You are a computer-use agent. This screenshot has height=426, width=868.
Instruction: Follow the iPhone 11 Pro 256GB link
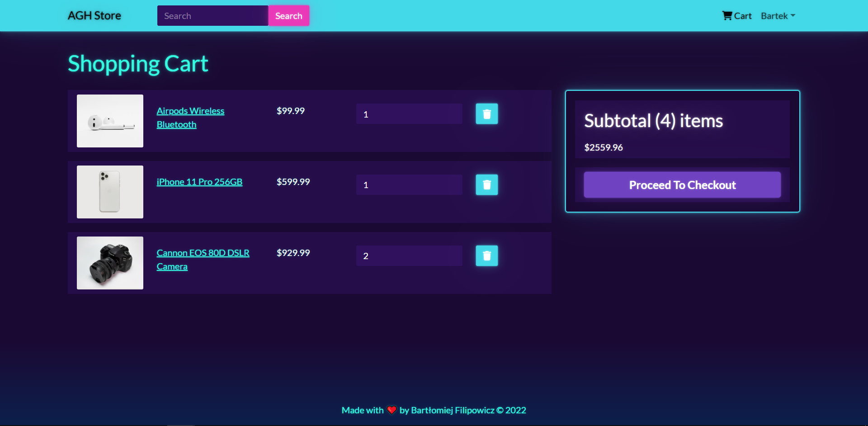click(199, 182)
